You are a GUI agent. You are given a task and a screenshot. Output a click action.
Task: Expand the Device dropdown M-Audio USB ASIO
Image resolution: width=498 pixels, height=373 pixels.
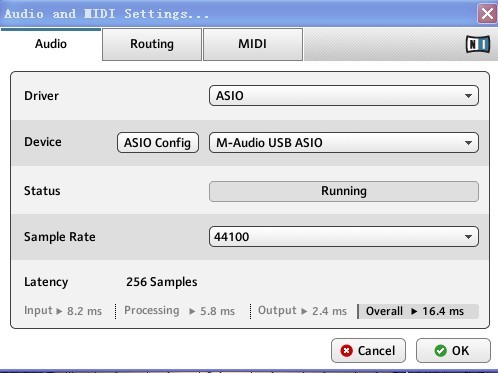[344, 143]
